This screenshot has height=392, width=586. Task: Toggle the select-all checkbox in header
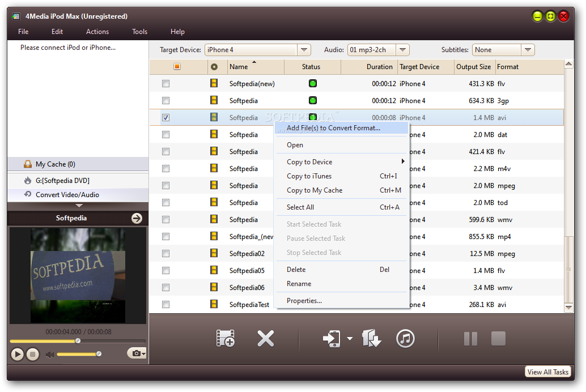click(177, 66)
